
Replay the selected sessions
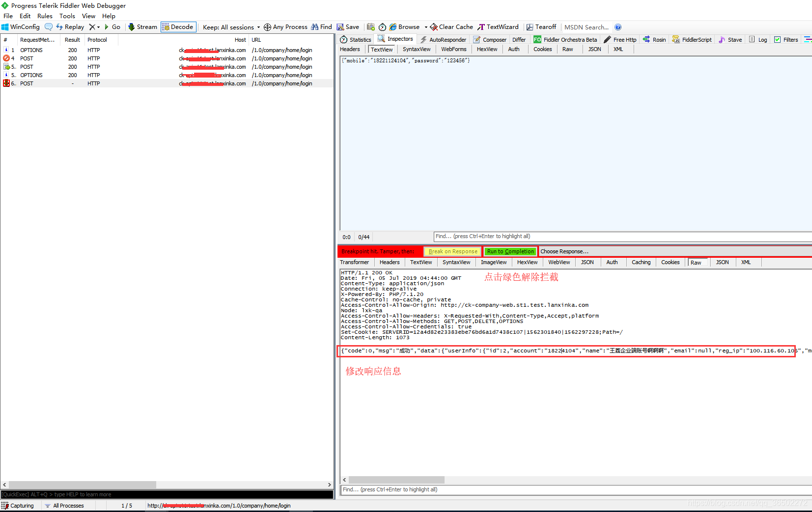(x=70, y=27)
